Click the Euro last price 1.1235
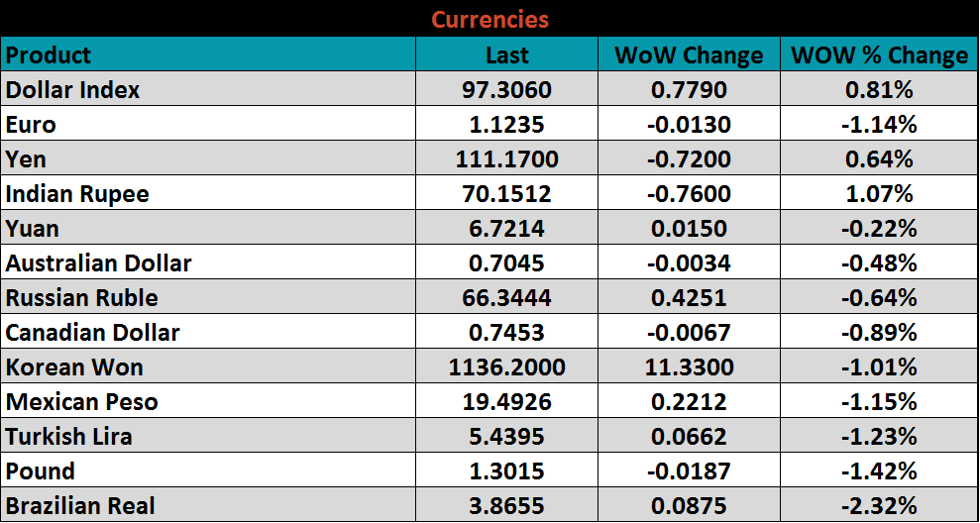980x523 pixels. click(506, 125)
